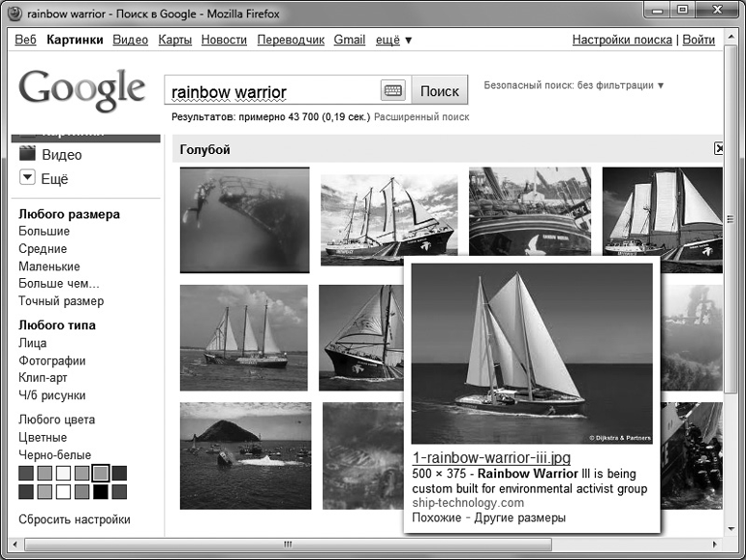Expand the Ещё arrow box in sidebar

tap(27, 179)
